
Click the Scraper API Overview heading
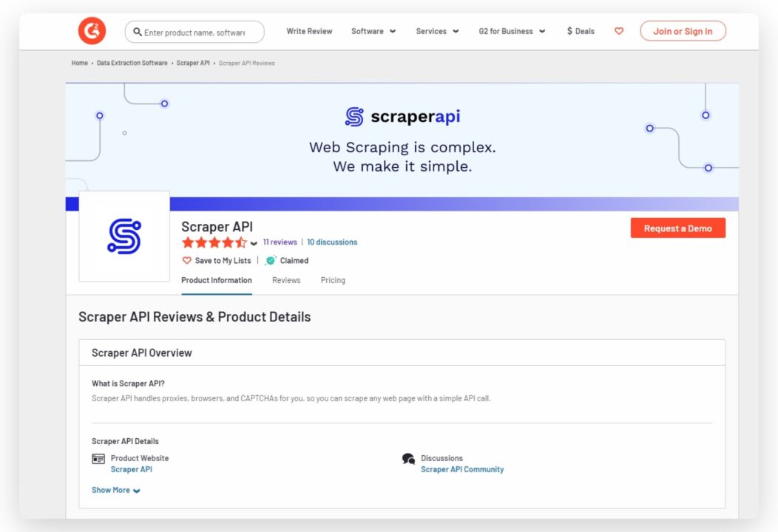coord(141,352)
